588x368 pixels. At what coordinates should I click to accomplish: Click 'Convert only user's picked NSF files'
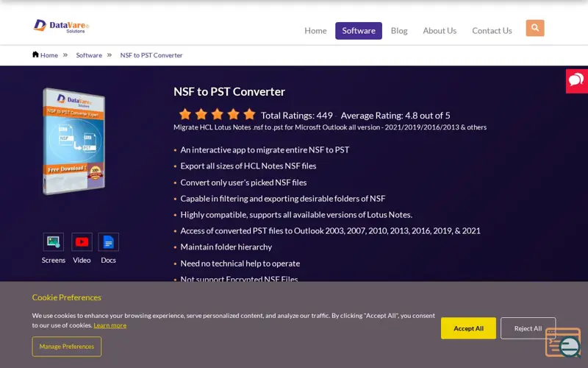click(243, 182)
